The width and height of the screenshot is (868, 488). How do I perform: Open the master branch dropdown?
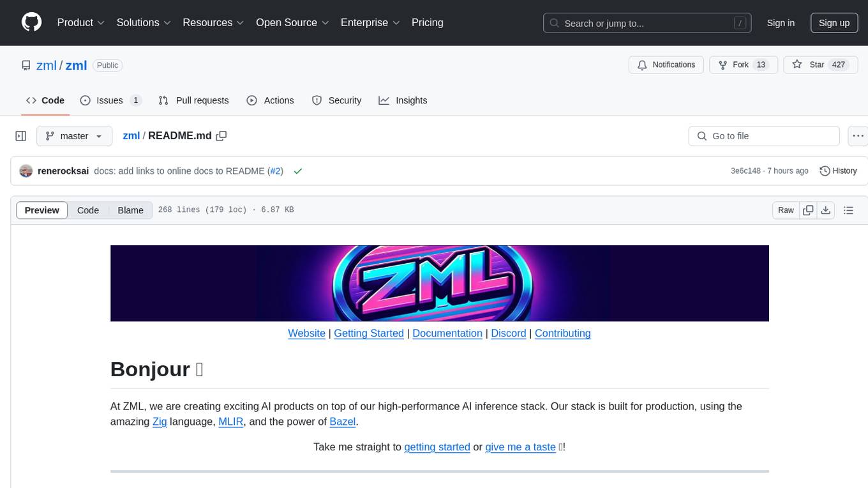click(x=74, y=136)
